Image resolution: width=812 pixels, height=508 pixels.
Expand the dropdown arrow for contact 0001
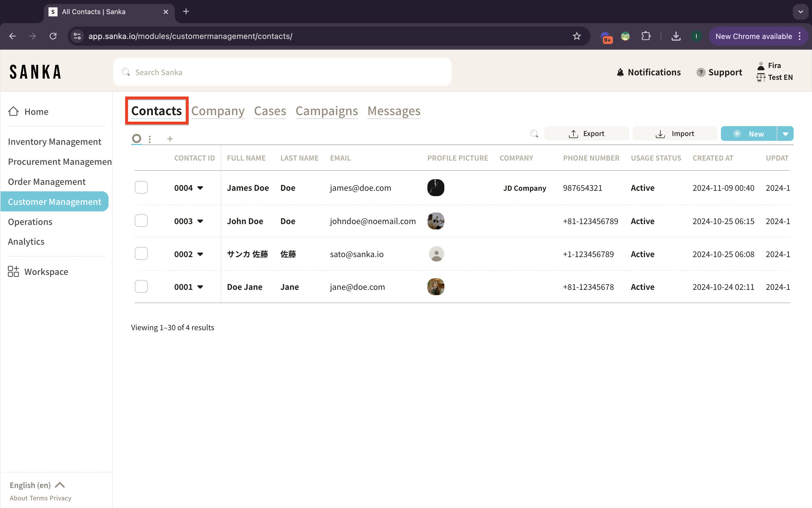pos(200,287)
